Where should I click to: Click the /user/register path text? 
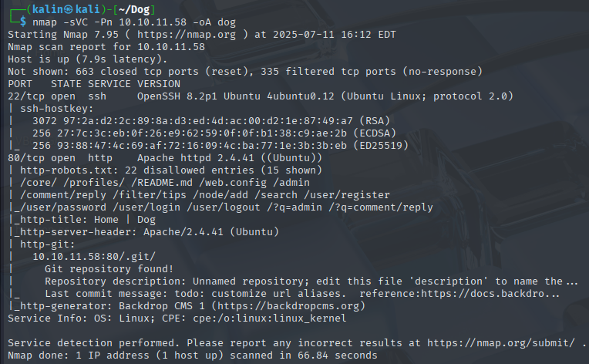[345, 194]
